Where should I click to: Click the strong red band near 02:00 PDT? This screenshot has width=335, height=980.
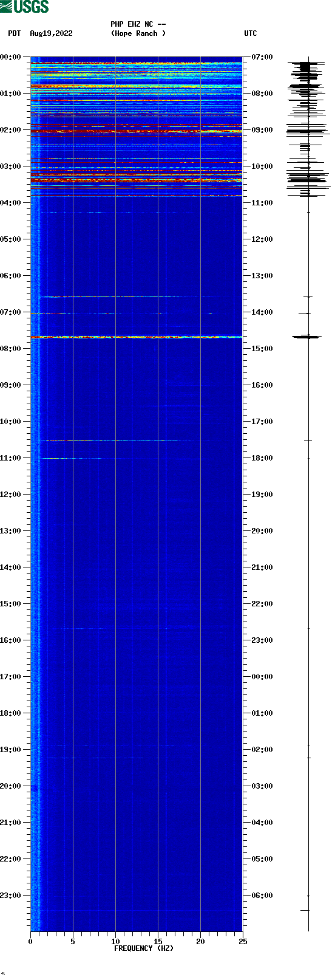pyautogui.click(x=137, y=131)
